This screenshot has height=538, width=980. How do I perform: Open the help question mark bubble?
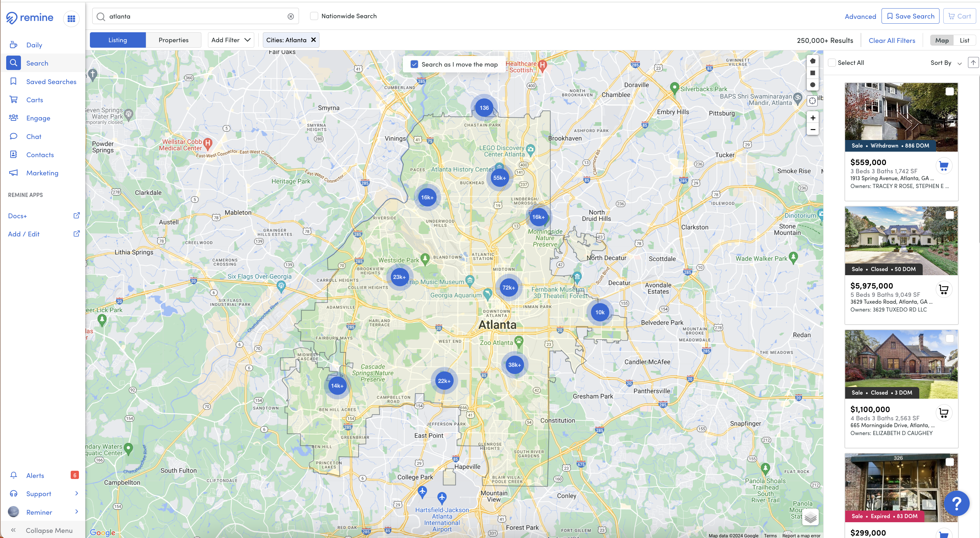click(x=956, y=503)
